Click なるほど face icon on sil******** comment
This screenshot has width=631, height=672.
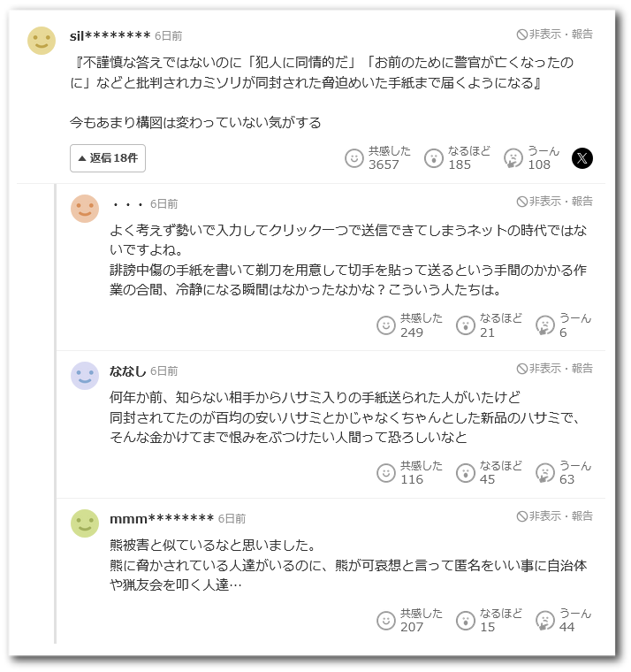pos(434,158)
